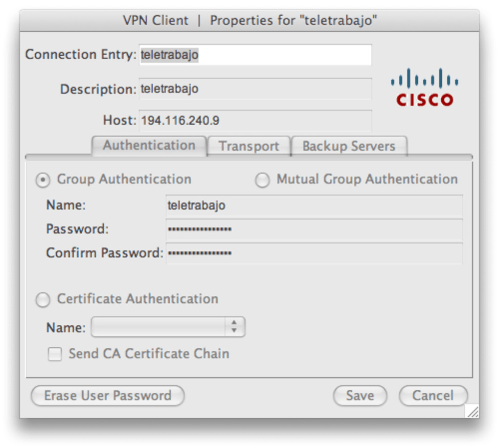Viewport: 499px width, 448px height.
Task: Click the Confirm Password field
Action: click(x=314, y=253)
